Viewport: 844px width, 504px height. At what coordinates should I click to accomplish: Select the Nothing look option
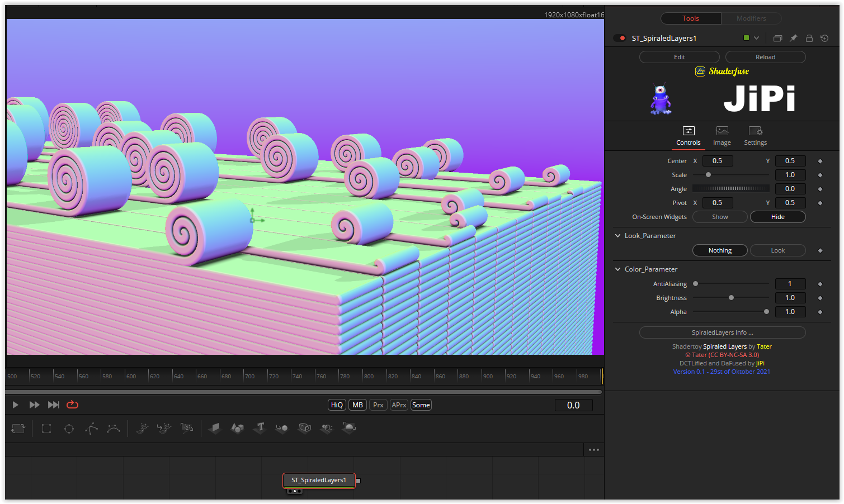pyautogui.click(x=720, y=250)
